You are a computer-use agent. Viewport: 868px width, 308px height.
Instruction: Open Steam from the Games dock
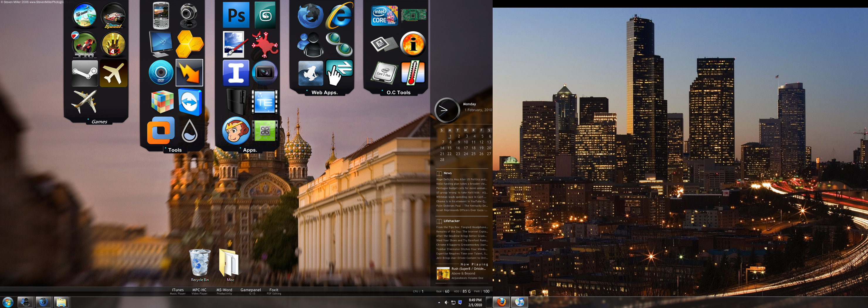[84, 73]
